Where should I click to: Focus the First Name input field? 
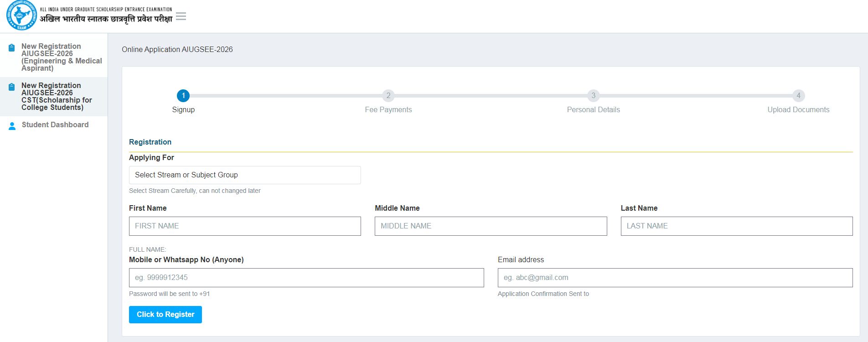pyautogui.click(x=245, y=226)
